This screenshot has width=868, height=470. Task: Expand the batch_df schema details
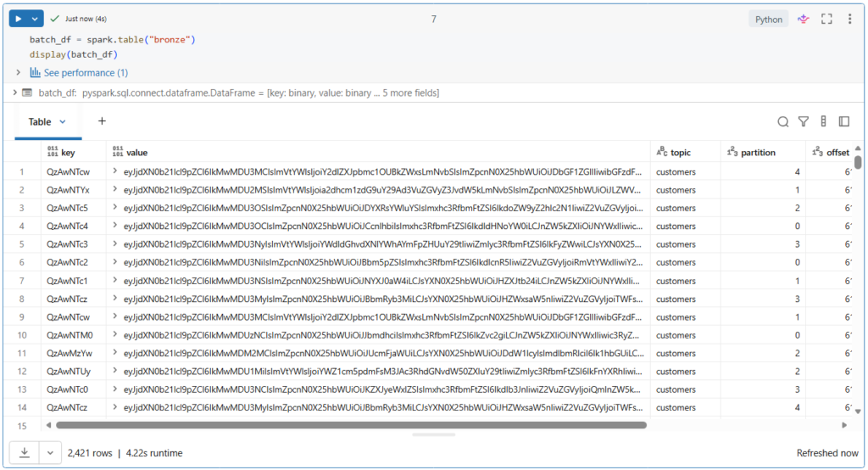[15, 92]
